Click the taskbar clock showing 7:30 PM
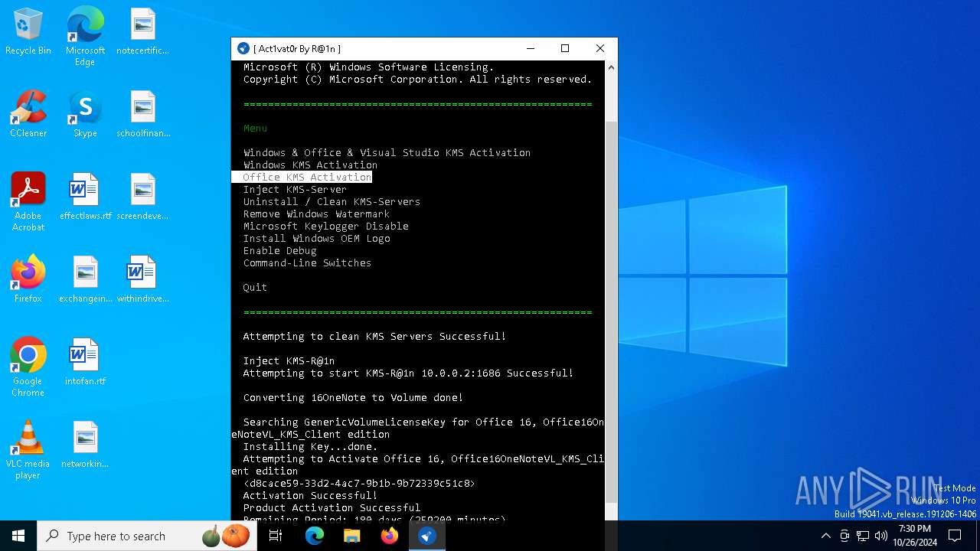The image size is (980, 551). [915, 536]
